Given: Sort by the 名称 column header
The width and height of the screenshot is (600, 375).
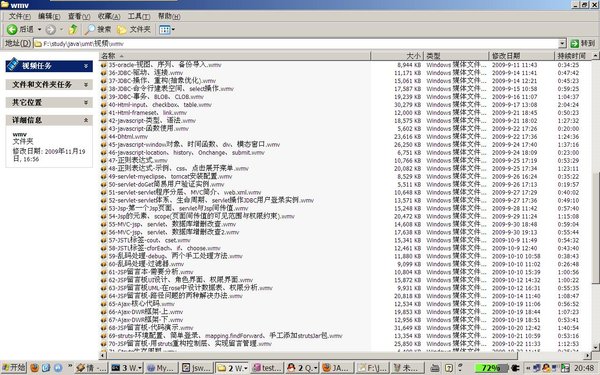Looking at the screenshot, I should tap(235, 56).
